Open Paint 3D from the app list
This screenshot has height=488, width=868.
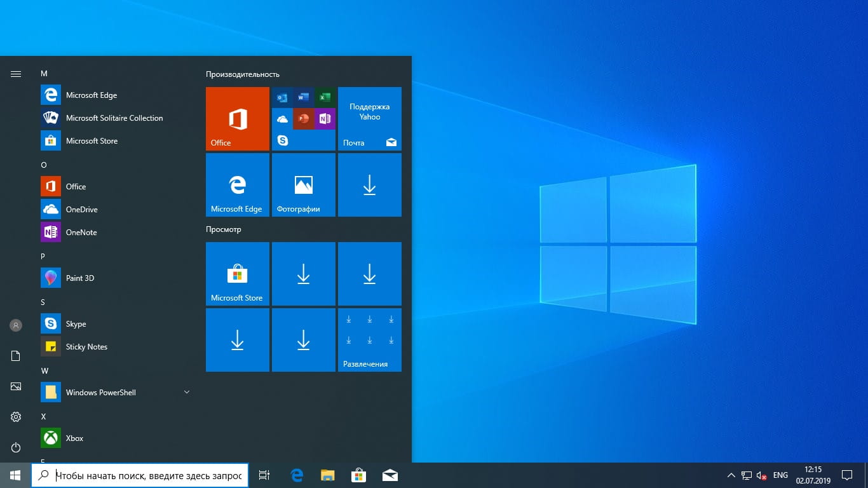[79, 278]
